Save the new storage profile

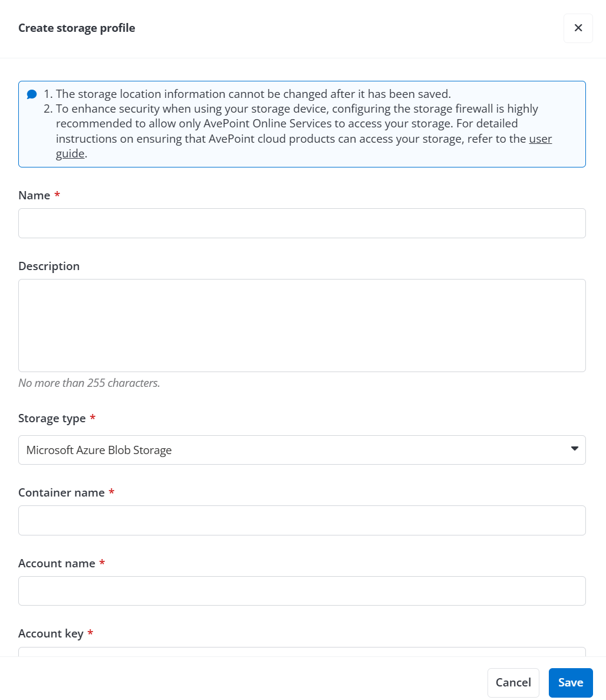[570, 682]
